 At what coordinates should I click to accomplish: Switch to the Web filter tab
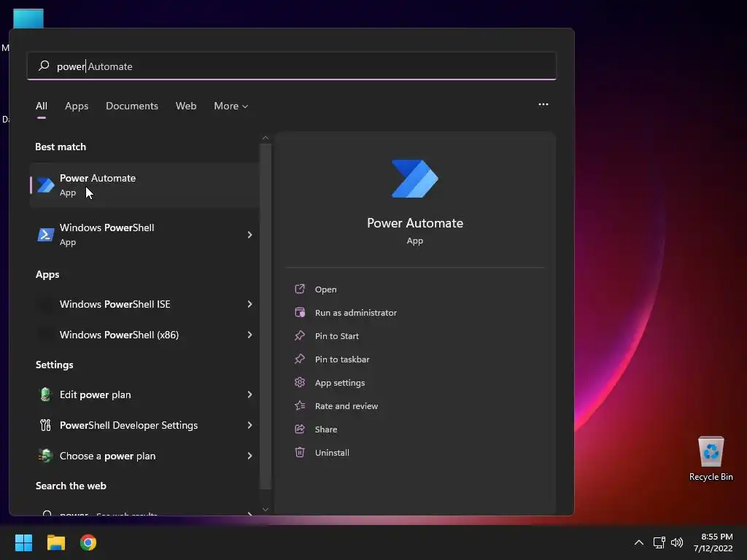point(186,106)
